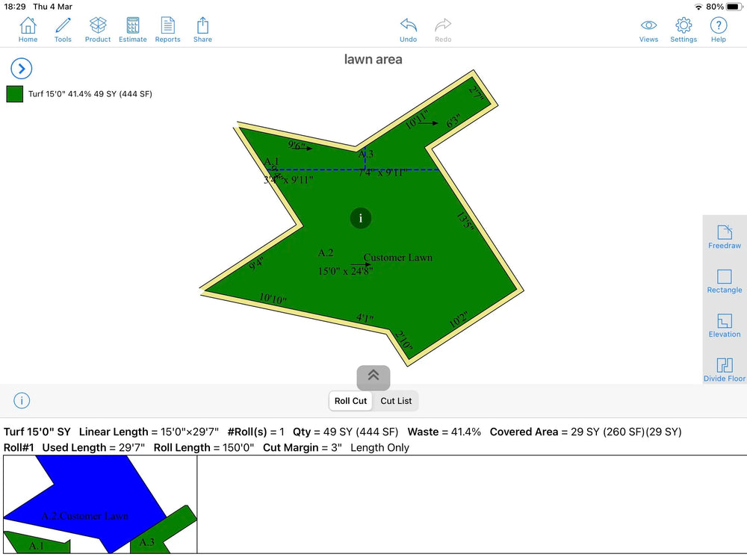Open the Estimate calculator
The height and width of the screenshot is (560, 747).
pos(133,29)
